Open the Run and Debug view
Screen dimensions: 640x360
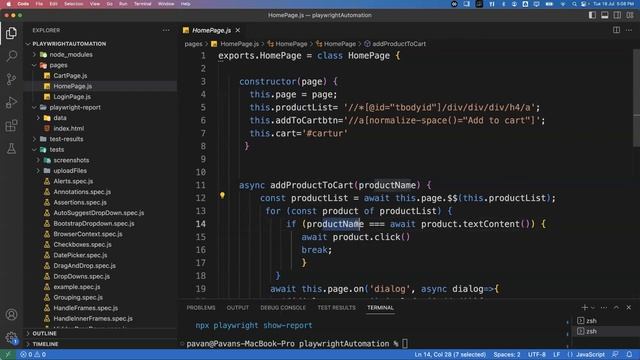click(11, 102)
